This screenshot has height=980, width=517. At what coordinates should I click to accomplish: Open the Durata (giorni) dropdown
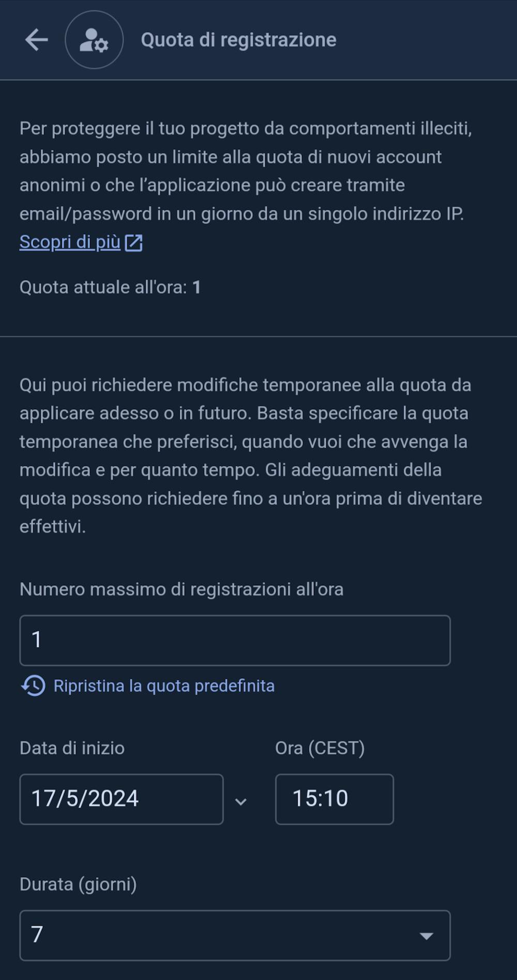(x=235, y=935)
